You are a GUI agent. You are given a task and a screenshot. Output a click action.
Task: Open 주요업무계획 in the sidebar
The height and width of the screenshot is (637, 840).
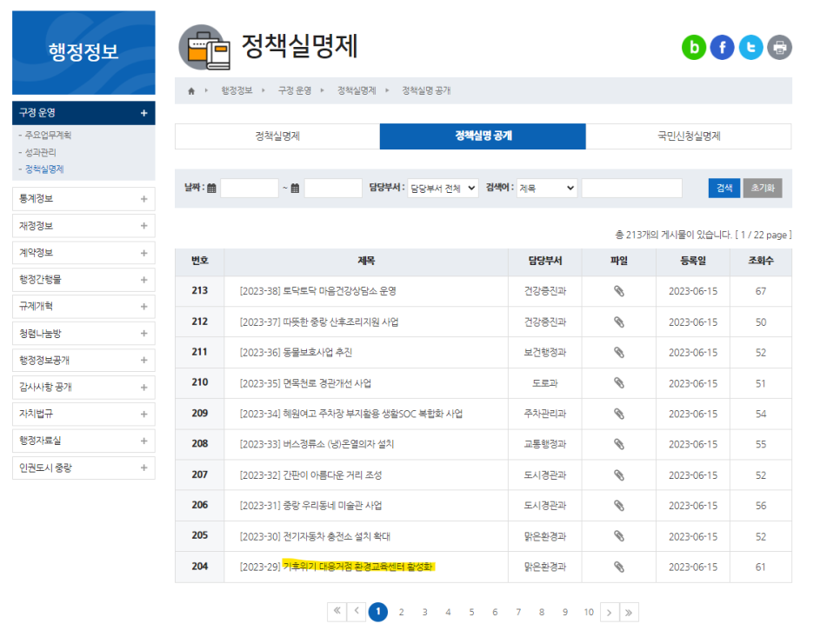pyautogui.click(x=48, y=136)
